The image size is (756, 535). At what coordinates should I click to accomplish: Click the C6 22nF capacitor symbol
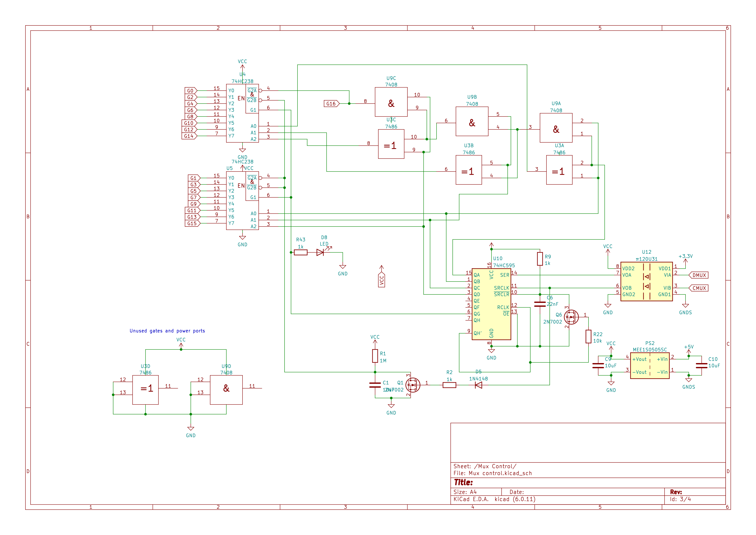click(540, 304)
